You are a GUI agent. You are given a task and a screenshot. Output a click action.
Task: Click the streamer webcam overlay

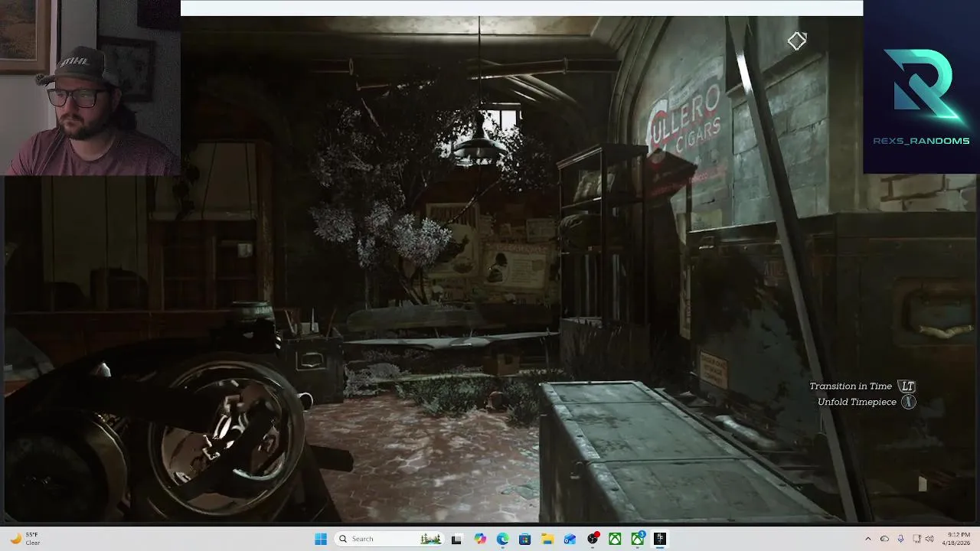[x=90, y=88]
